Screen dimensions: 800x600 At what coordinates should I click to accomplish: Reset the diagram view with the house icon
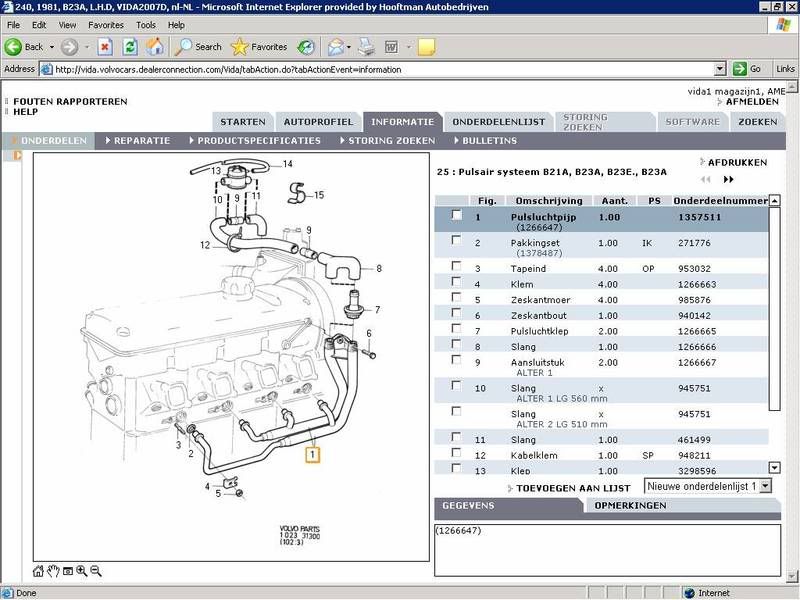pos(38,571)
